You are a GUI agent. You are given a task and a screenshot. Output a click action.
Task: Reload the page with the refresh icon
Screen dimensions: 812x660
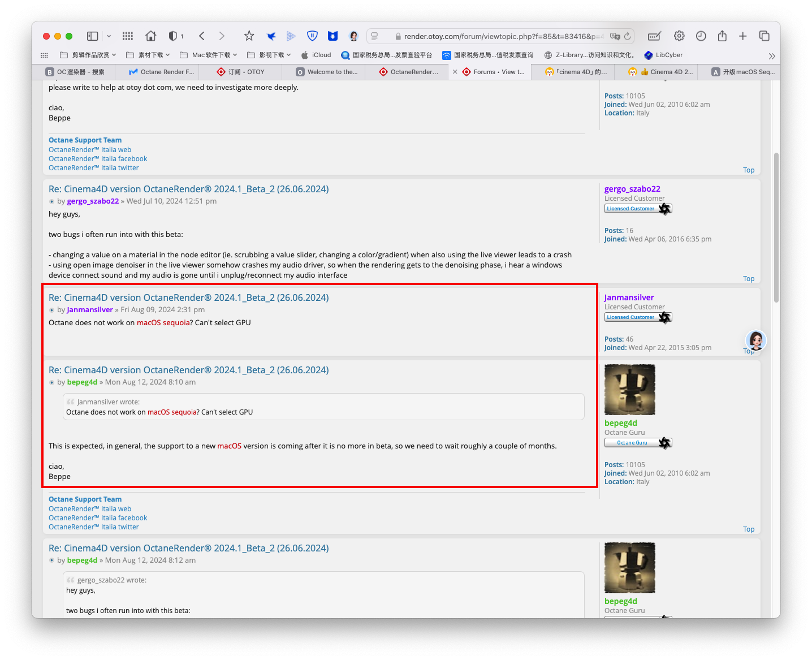pos(627,36)
